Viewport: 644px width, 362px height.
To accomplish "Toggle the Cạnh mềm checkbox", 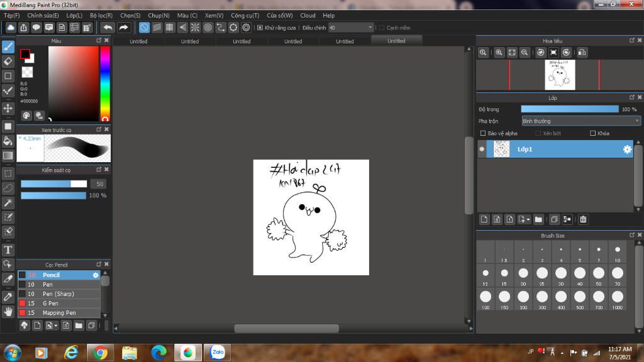I will [x=382, y=28].
